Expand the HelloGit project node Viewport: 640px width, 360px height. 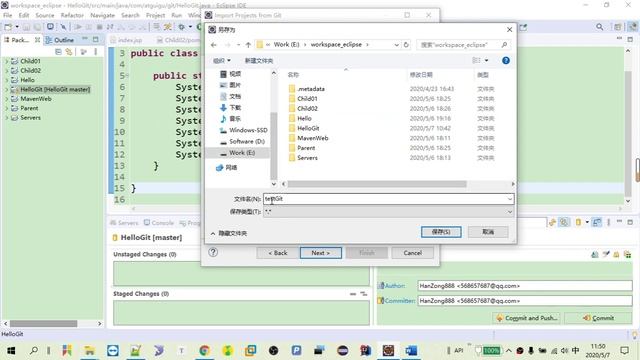click(7, 89)
